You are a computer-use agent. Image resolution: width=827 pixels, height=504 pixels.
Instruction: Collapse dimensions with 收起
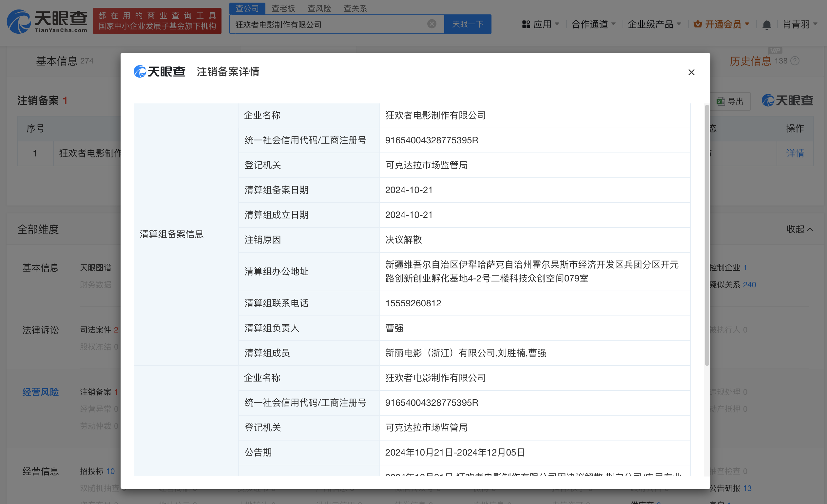point(799,229)
